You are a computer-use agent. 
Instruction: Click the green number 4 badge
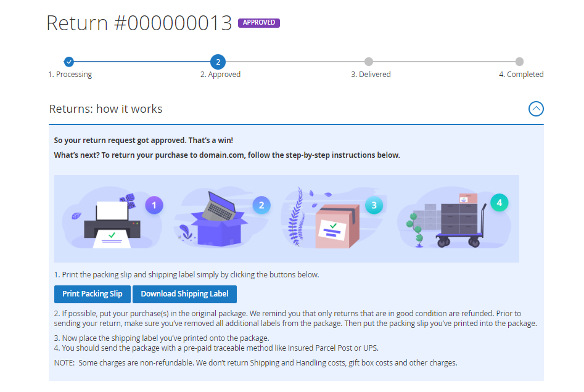pyautogui.click(x=499, y=202)
